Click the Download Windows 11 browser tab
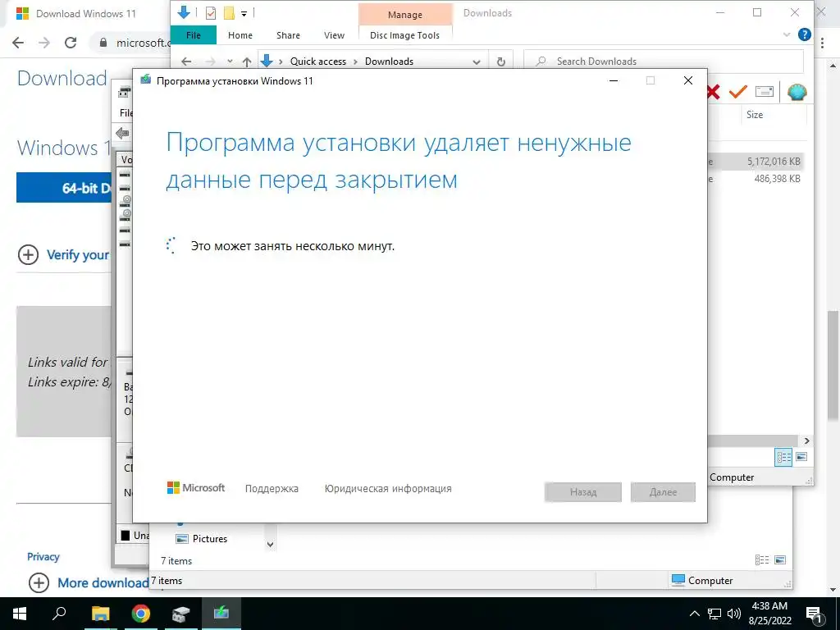The width and height of the screenshot is (840, 630). pos(85,14)
